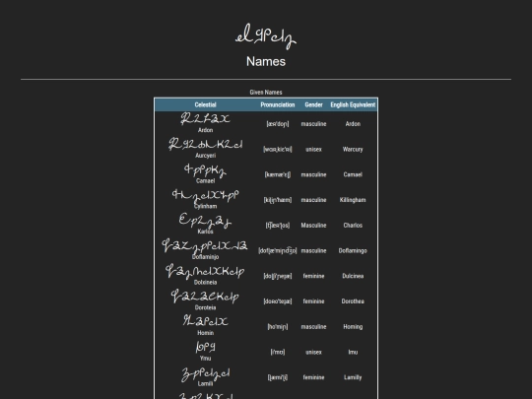Screen dimensions: 532x399
Task: Select the Ymu name label
Action: click(x=205, y=359)
